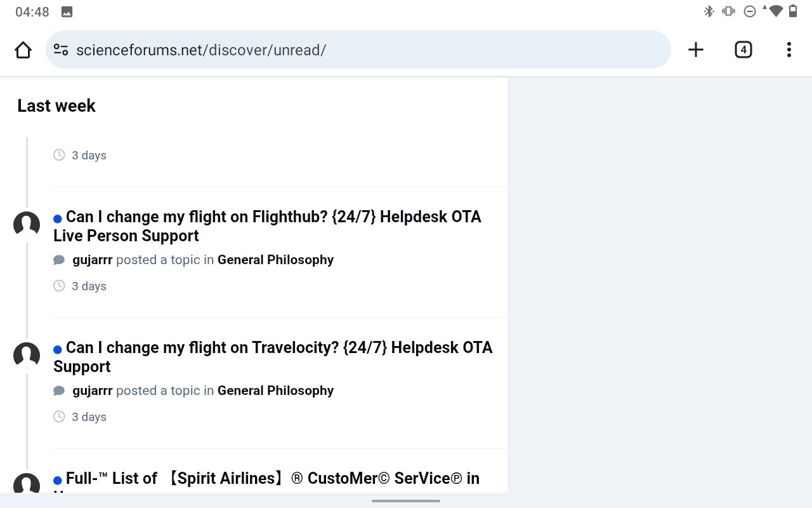Click unread blue dot on Flighthub topic
Image resolution: width=812 pixels, height=508 pixels.
point(58,219)
